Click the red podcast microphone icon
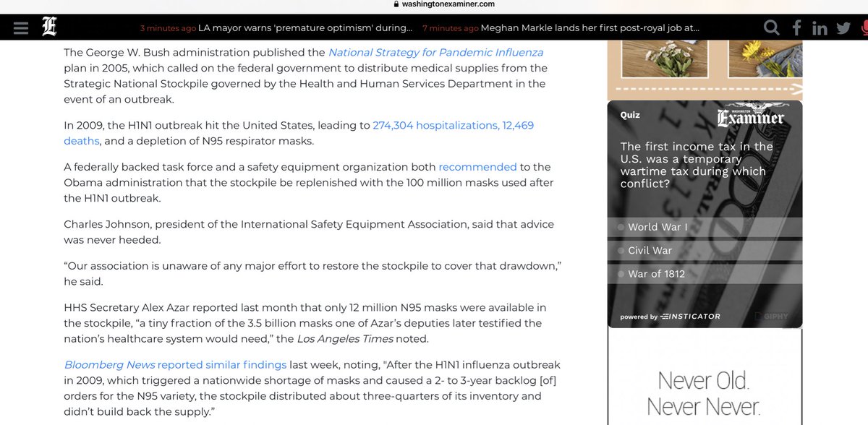 (x=863, y=28)
